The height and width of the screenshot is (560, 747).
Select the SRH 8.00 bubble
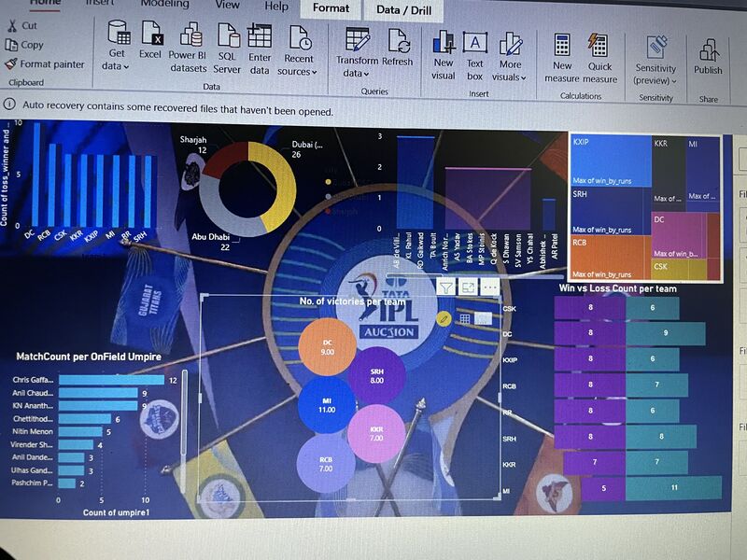(377, 376)
